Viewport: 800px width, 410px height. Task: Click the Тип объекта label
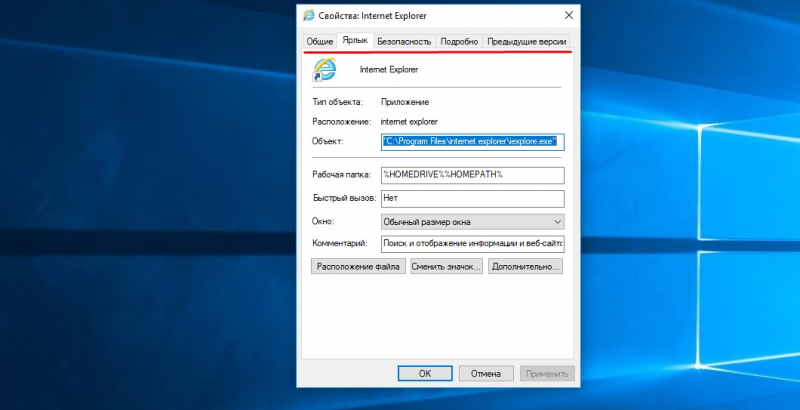(x=337, y=102)
